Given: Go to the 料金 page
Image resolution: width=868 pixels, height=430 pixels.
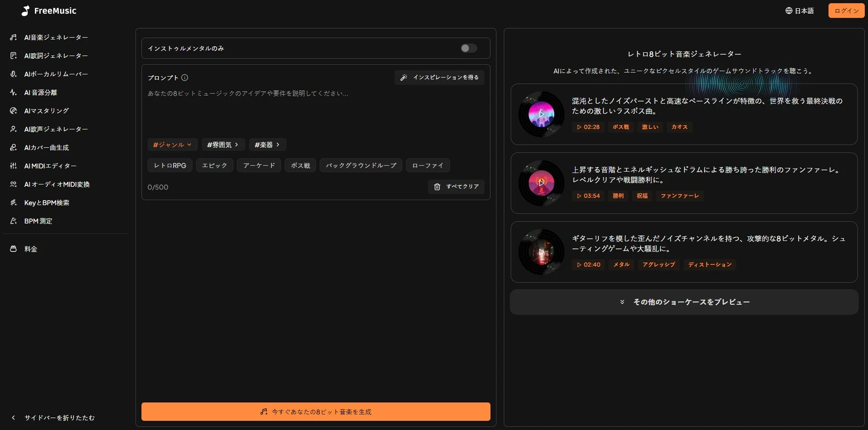Looking at the screenshot, I should 30,249.
